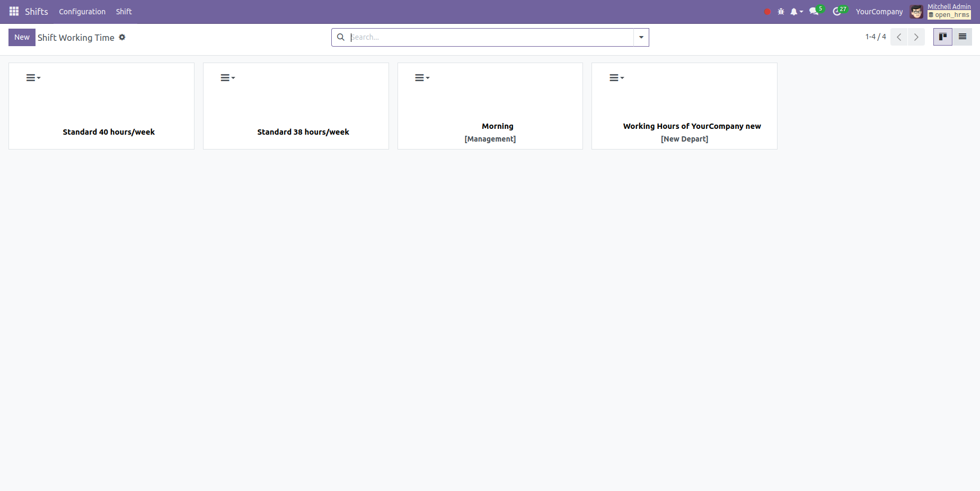This screenshot has height=491, width=980.
Task: Click the New button
Action: pyautogui.click(x=22, y=37)
